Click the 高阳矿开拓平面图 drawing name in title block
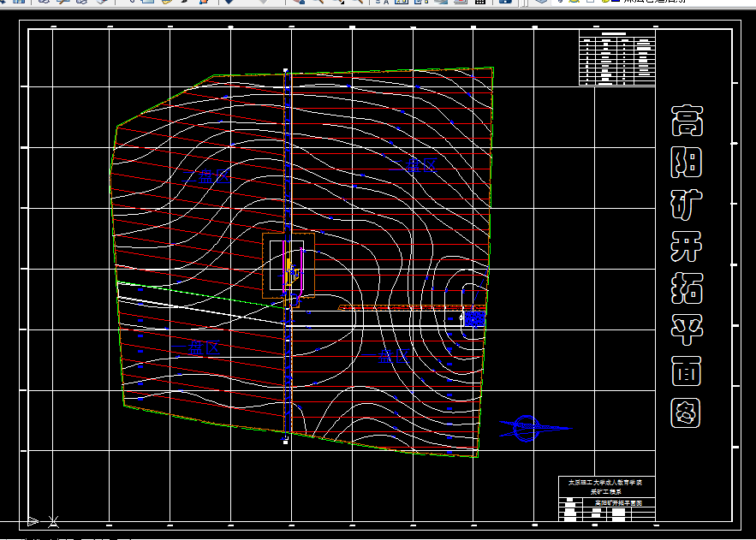The width and height of the screenshot is (756, 540). click(x=618, y=503)
